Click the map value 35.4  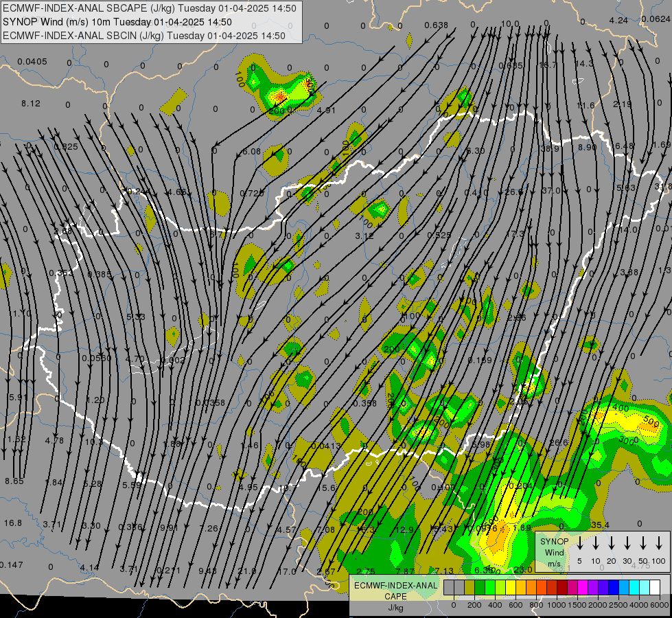coord(600,525)
